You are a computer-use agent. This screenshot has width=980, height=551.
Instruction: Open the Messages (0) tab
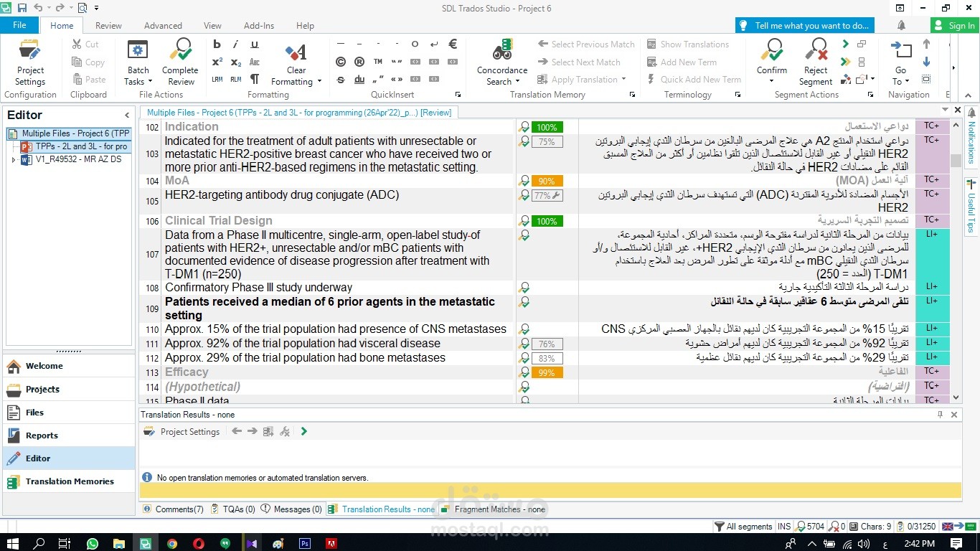pyautogui.click(x=292, y=509)
